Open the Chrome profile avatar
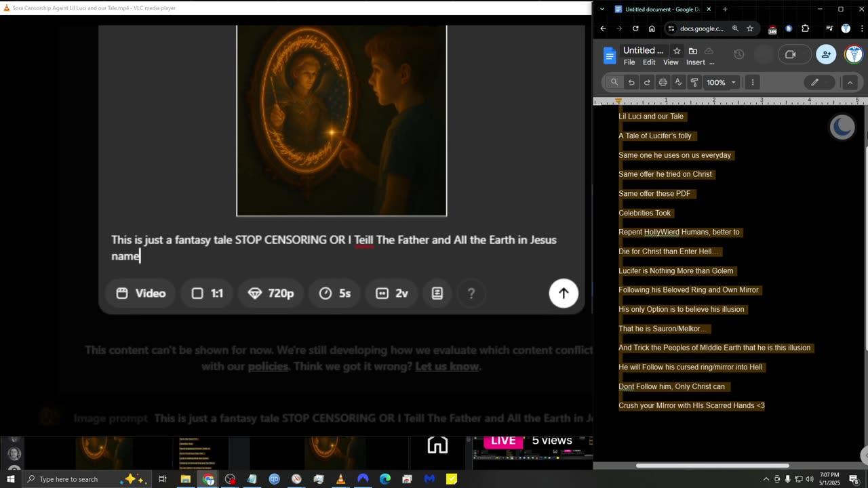Viewport: 868px width, 488px height. coord(846,28)
